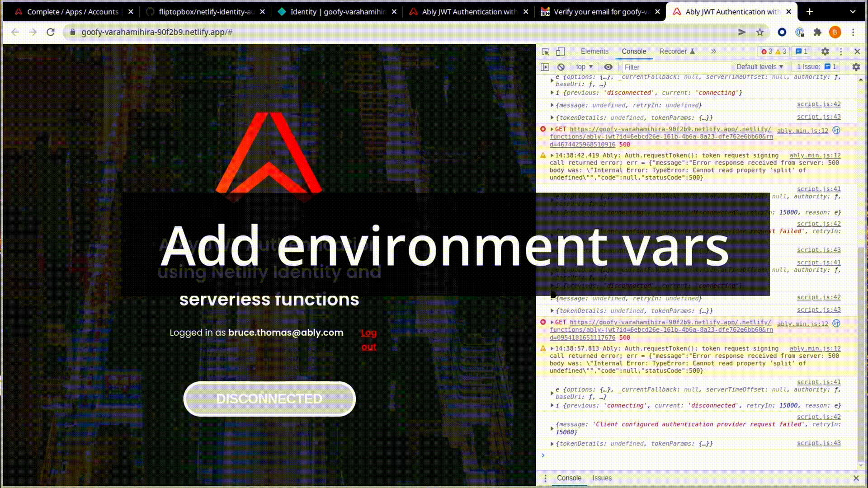Viewport: 868px width, 488px height.
Task: Open the DevTools three-dot menu
Action: click(x=841, y=52)
